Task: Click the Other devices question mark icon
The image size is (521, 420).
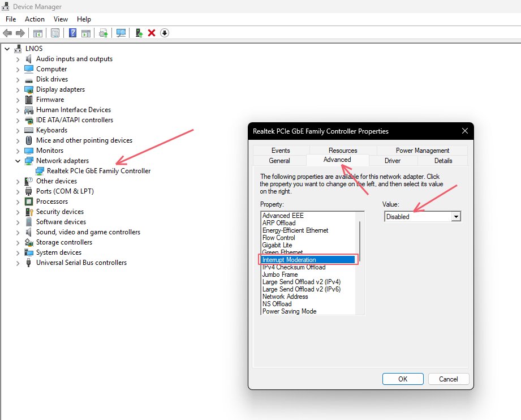Action: tap(29, 181)
